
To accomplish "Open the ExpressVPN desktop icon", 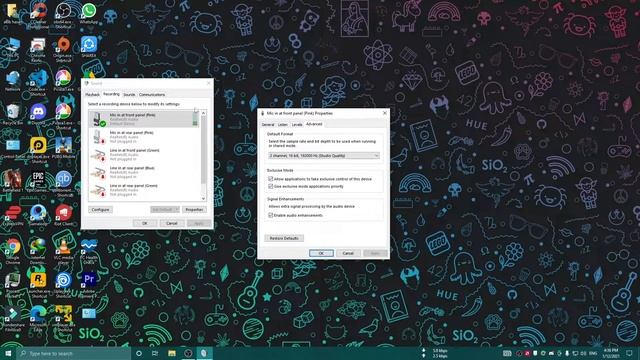I will click(12, 216).
